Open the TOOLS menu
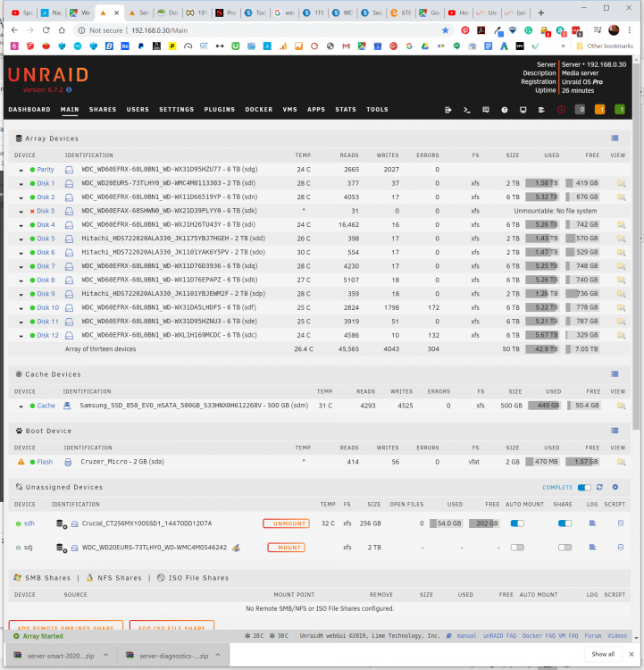The image size is (644, 670). (x=377, y=109)
